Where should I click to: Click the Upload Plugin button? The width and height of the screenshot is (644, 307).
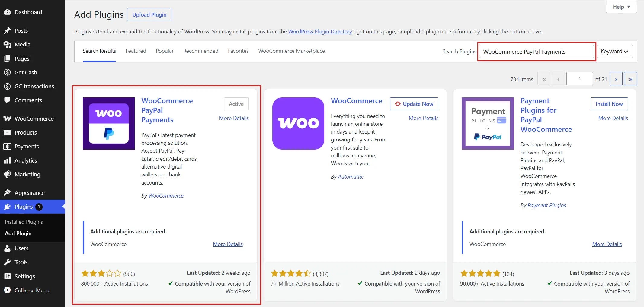click(x=149, y=15)
